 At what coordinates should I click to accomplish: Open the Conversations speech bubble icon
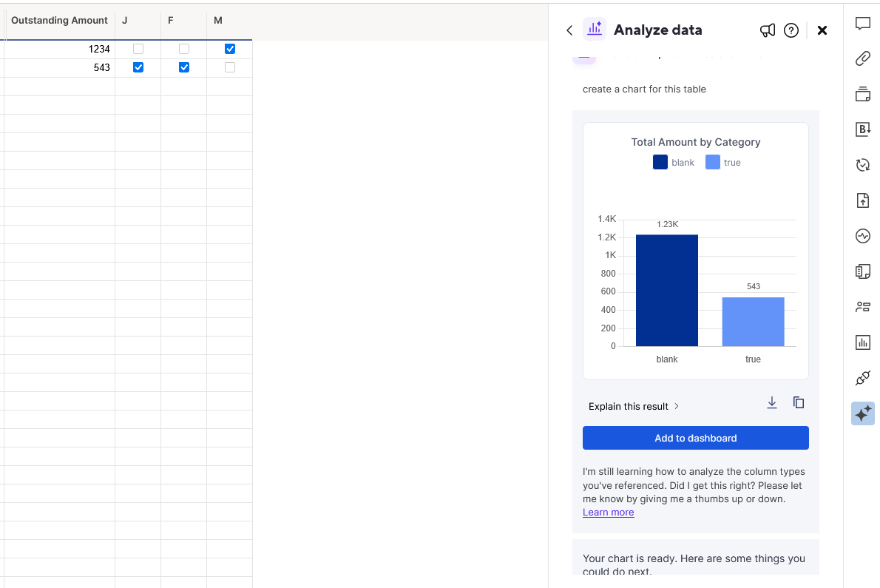(862, 24)
